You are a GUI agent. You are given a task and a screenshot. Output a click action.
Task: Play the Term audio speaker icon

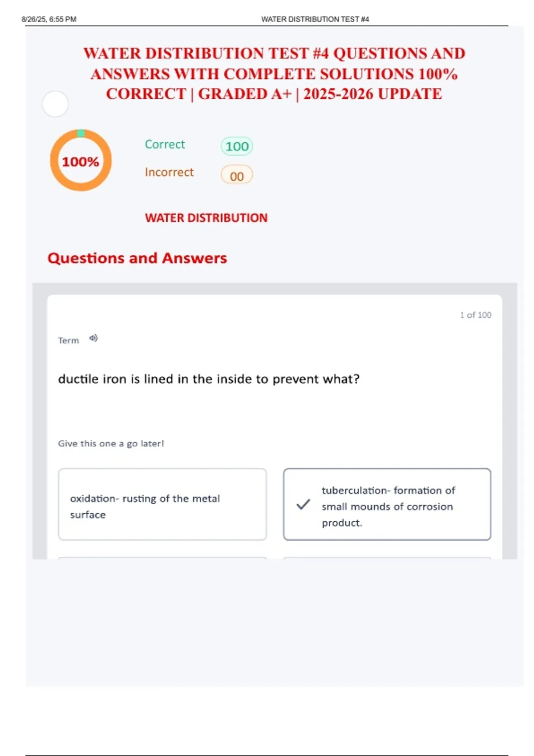tap(93, 338)
